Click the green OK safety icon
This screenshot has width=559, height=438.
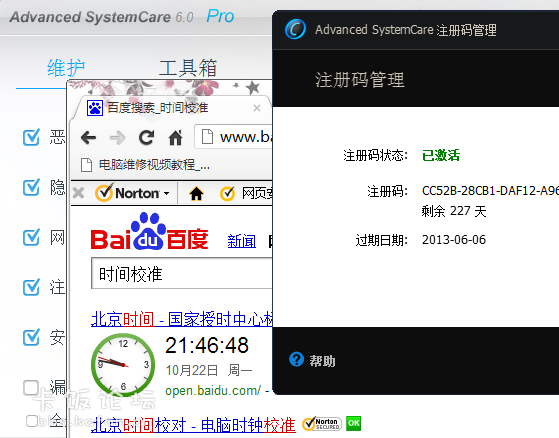(354, 423)
